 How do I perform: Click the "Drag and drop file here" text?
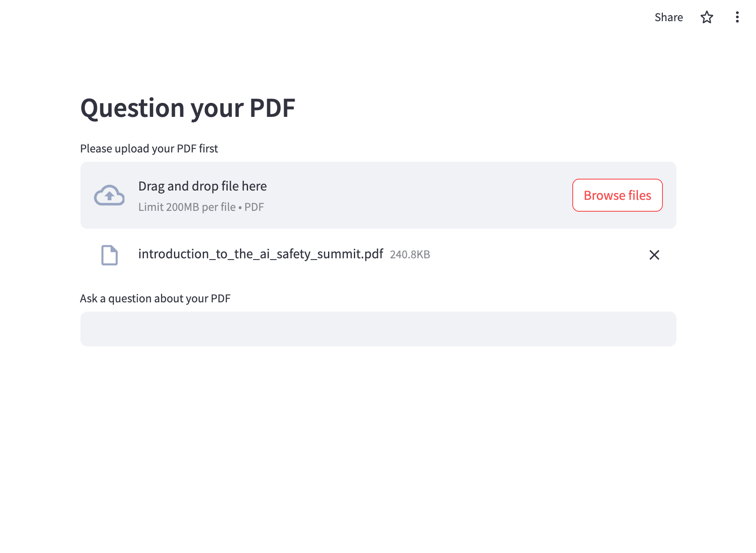point(202,186)
